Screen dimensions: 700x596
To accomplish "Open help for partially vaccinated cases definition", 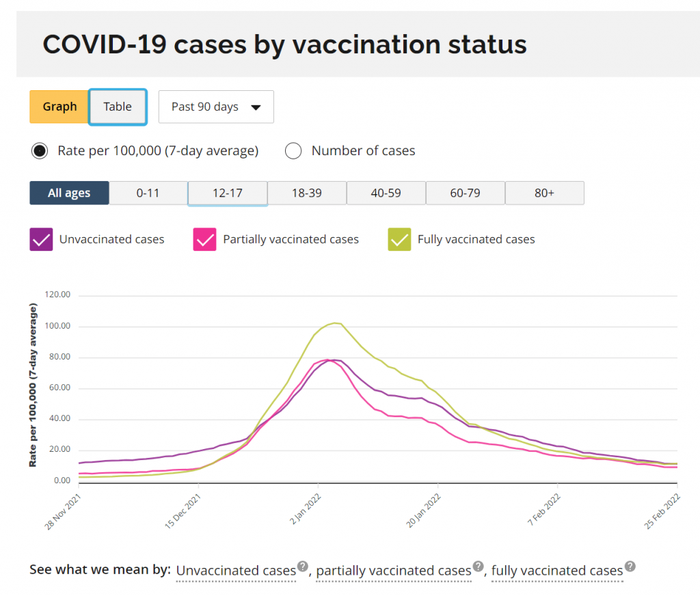I will click(x=478, y=567).
